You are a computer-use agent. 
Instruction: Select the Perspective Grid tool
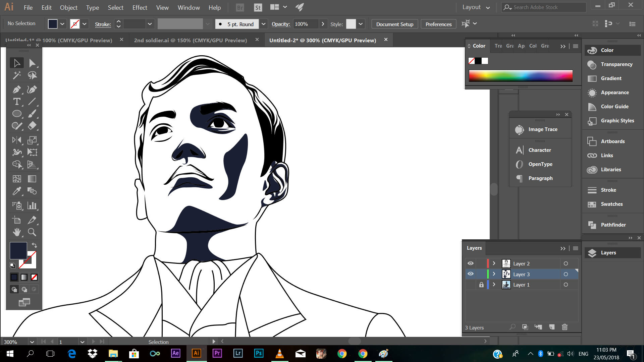(x=32, y=164)
